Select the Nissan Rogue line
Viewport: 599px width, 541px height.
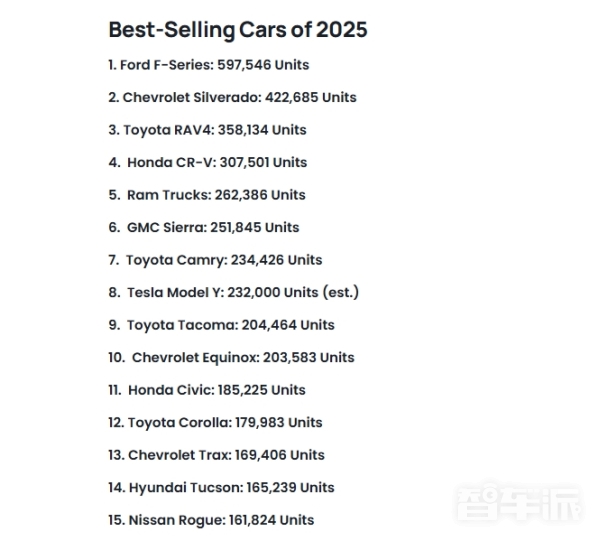coord(211,520)
